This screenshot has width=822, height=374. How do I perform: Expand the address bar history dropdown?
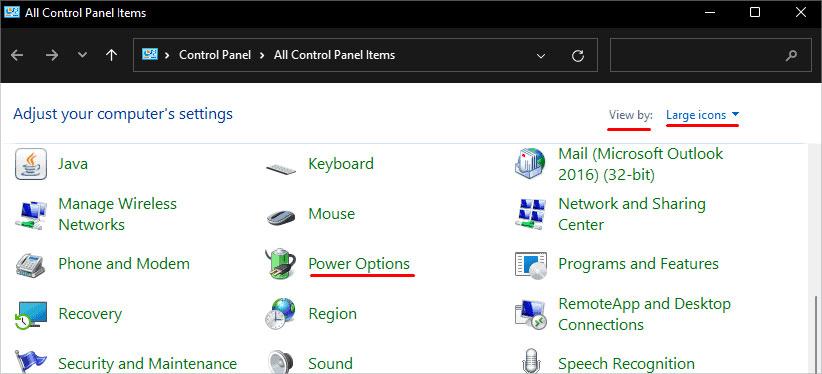point(541,56)
